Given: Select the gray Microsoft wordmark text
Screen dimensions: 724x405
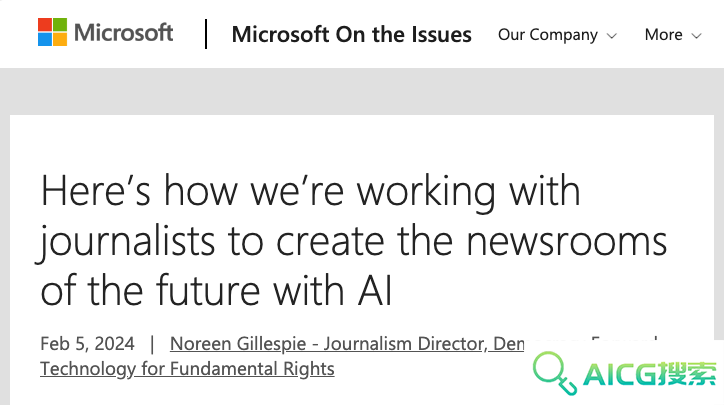Looking at the screenshot, I should pyautogui.click(x=123, y=33).
